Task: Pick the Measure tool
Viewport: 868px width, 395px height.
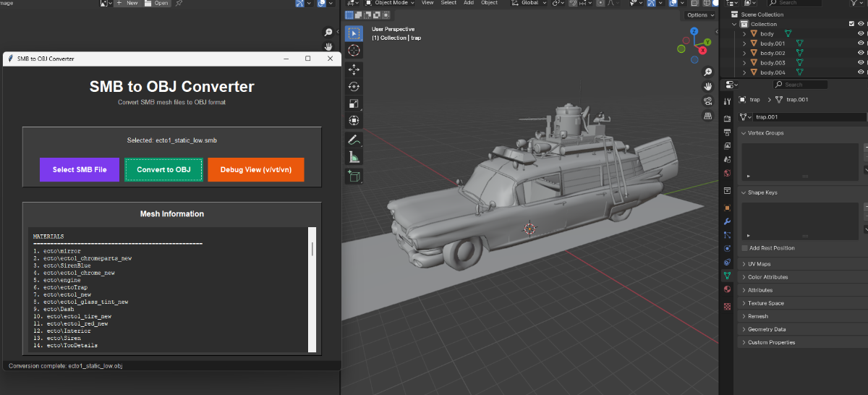Action: [x=354, y=156]
